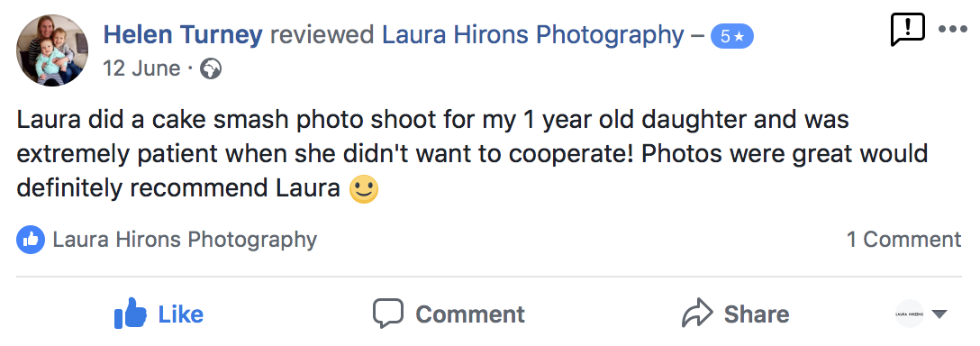Viewport: 980px width, 346px height.
Task: Click the globe public audience icon
Action: (211, 68)
